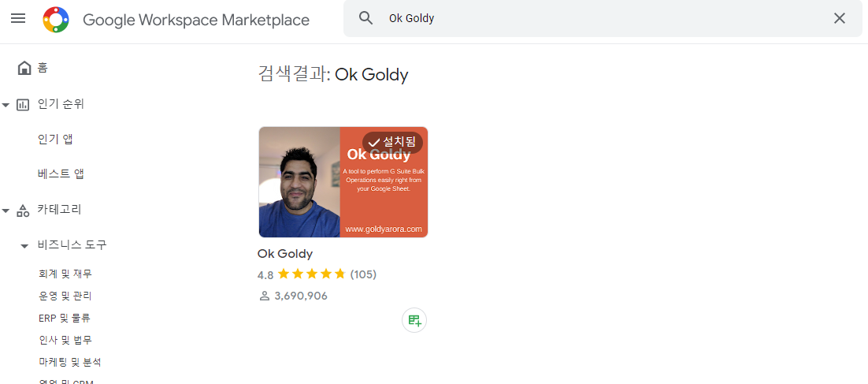The image size is (868, 384).
Task: Click the (105) review count
Action: [363, 274]
